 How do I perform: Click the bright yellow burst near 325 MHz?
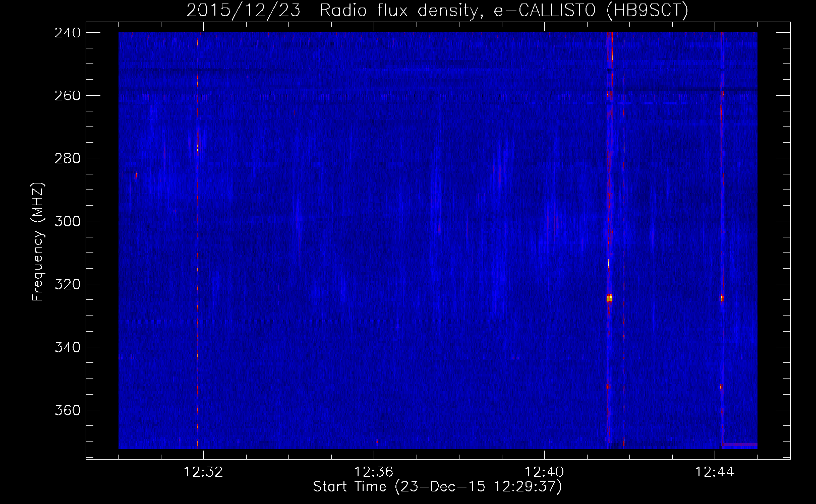click(x=609, y=298)
